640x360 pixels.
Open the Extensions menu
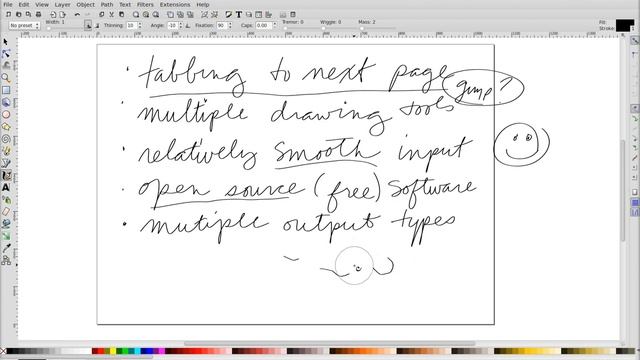click(175, 4)
